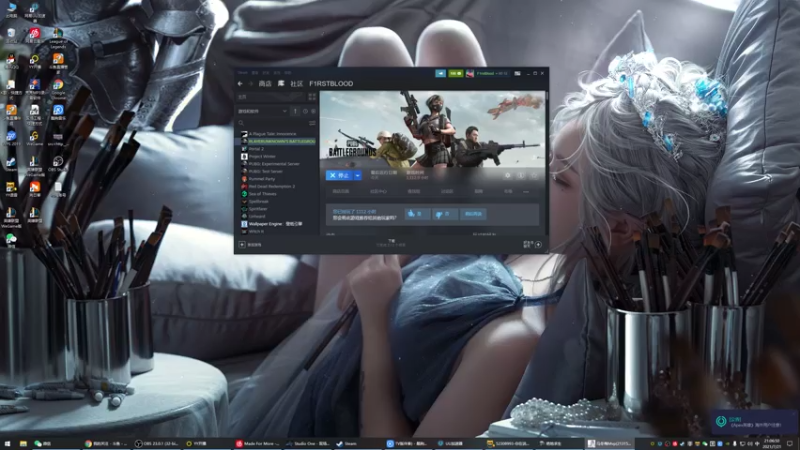
Task: Click the green notifications button in Steam's title bar
Action: click(x=455, y=73)
